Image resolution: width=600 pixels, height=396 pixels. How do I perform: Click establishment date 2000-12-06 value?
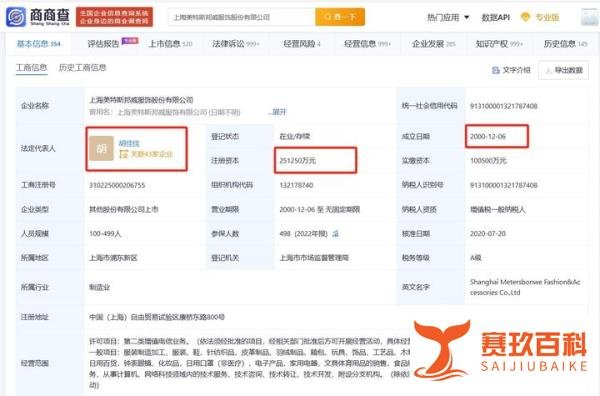pyautogui.click(x=488, y=136)
